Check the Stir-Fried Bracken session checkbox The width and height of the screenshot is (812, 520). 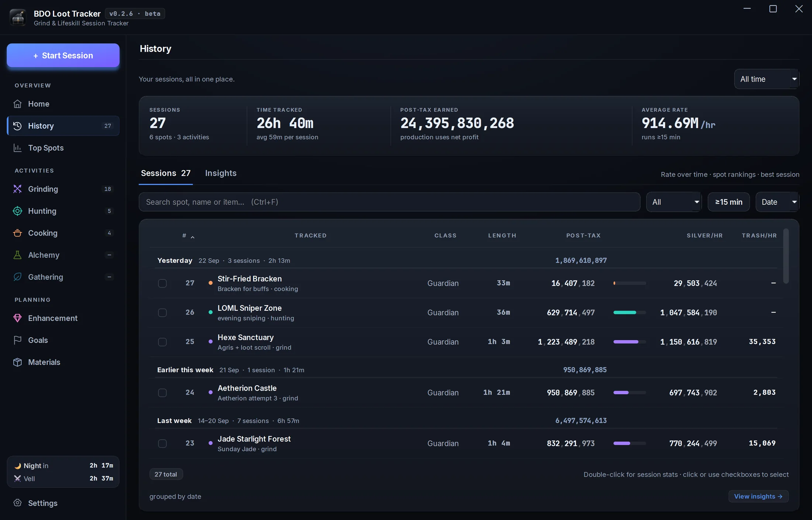tap(162, 283)
